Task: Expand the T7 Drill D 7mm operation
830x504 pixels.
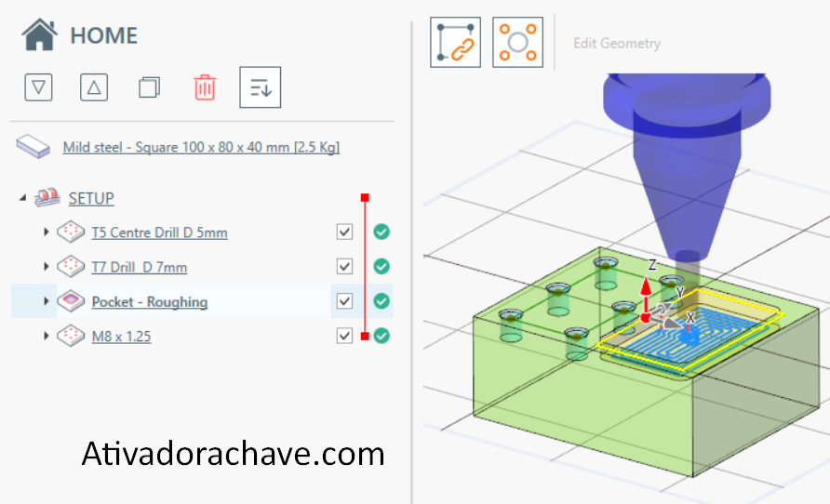Action: (x=47, y=267)
